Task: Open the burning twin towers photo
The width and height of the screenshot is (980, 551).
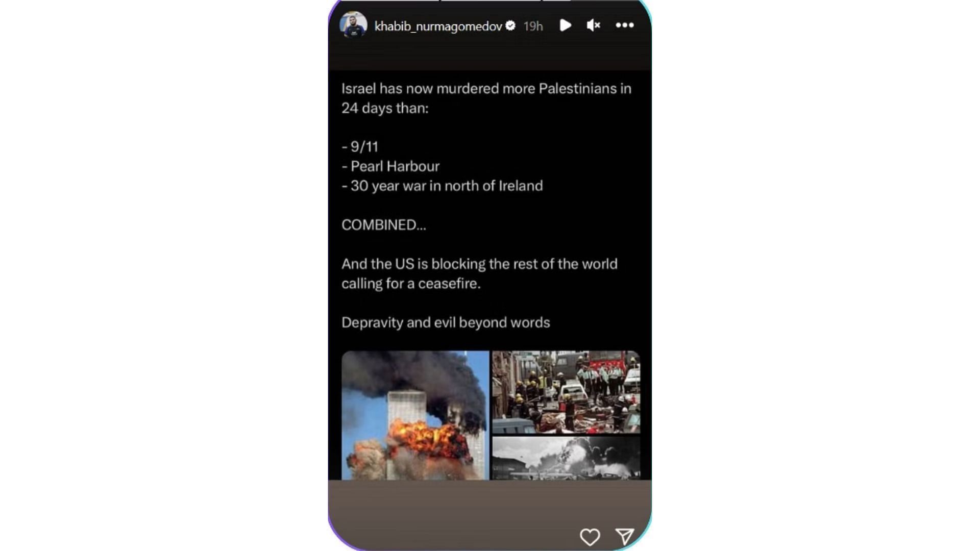Action: [x=415, y=415]
